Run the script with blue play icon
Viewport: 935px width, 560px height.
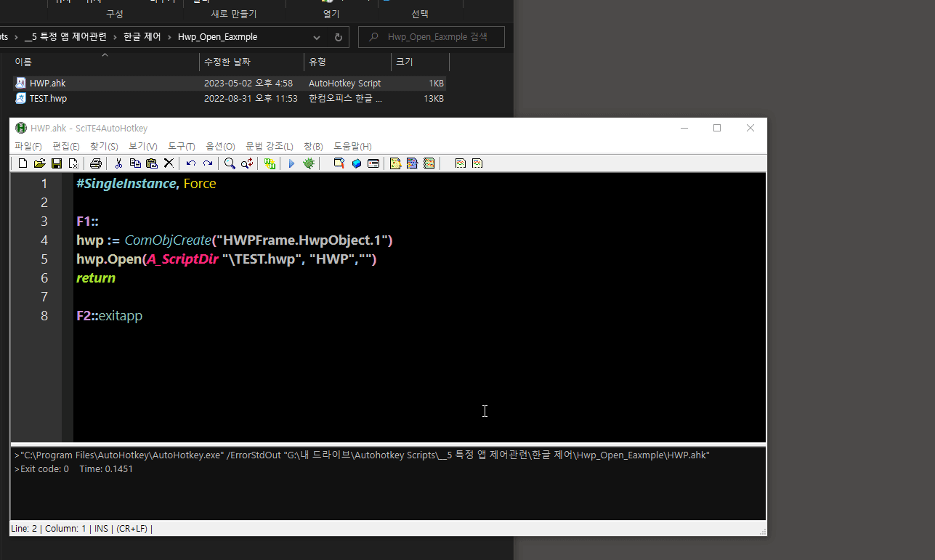pos(291,163)
